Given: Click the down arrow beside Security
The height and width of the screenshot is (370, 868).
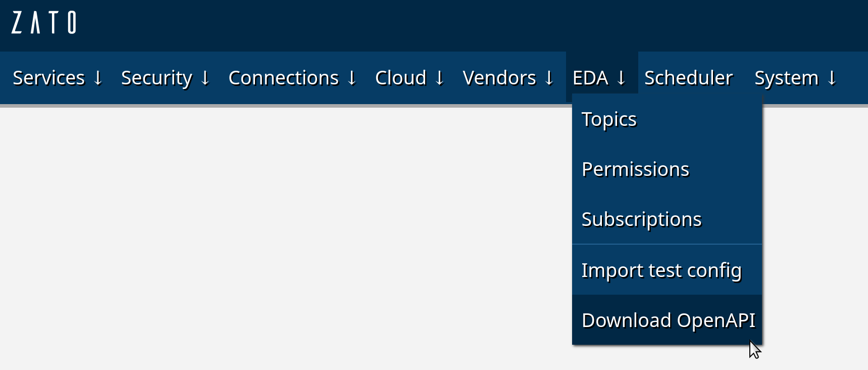Looking at the screenshot, I should 205,78.
